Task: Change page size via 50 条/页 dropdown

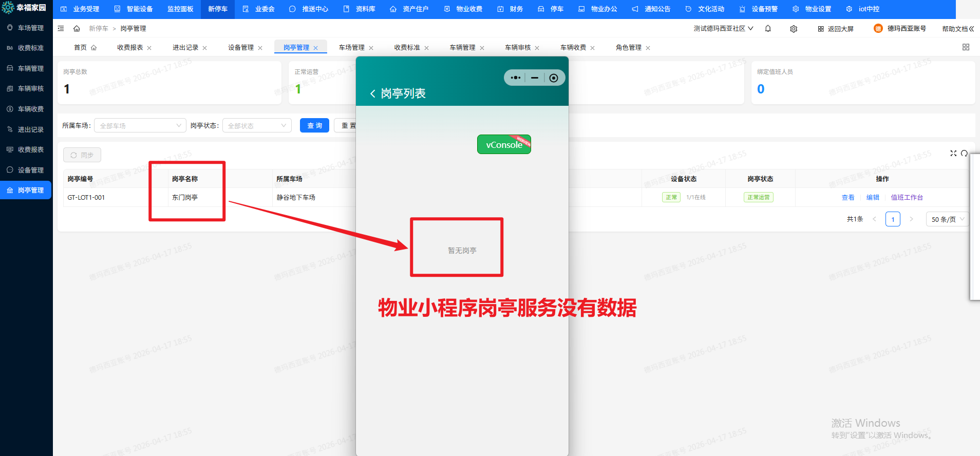Action: coord(947,219)
